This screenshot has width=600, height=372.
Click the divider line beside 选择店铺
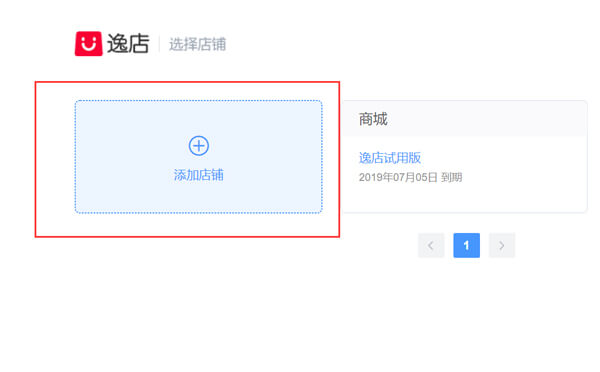pos(159,44)
